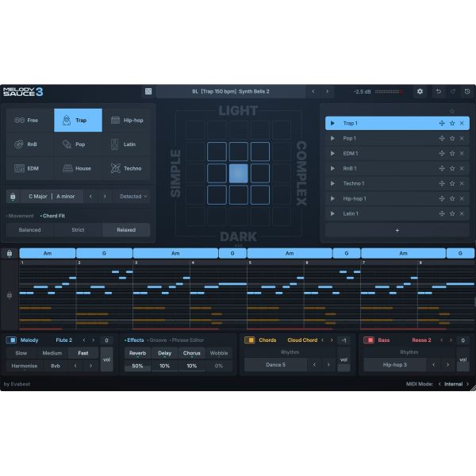The height and width of the screenshot is (476, 476).
Task: Play the Pop 1 melody
Action: [x=332, y=138]
